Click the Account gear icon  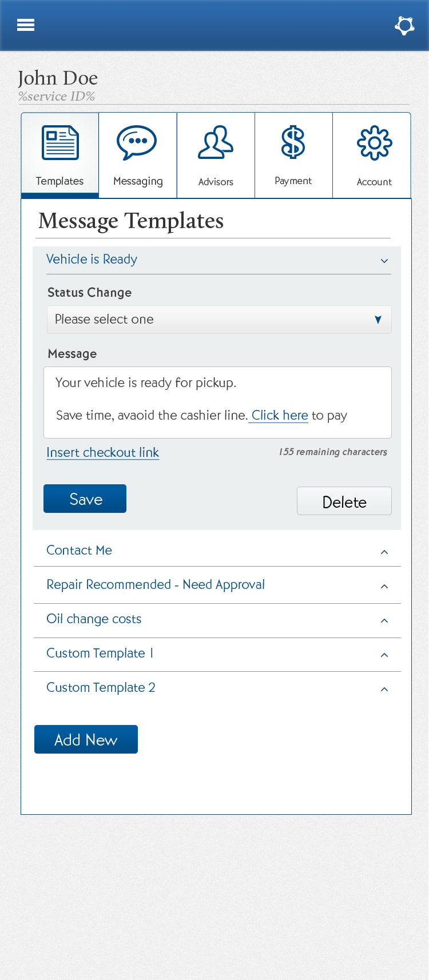(374, 143)
